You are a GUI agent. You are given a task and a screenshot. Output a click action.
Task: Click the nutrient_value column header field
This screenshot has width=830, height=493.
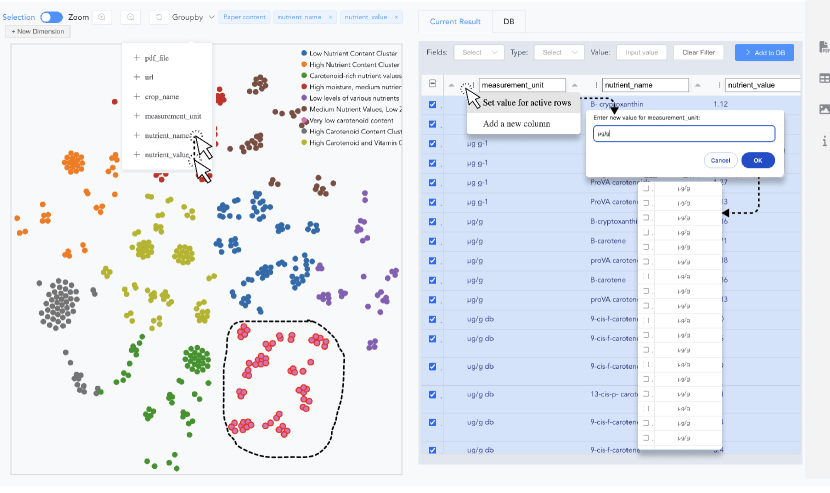763,85
